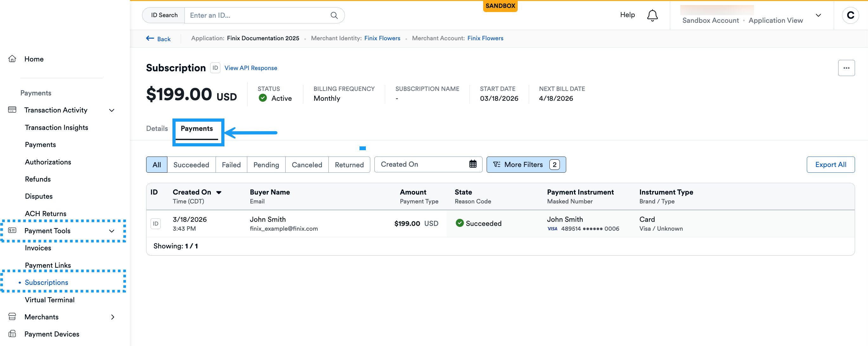The image size is (868, 346).
Task: Select the All filter option
Action: 156,165
